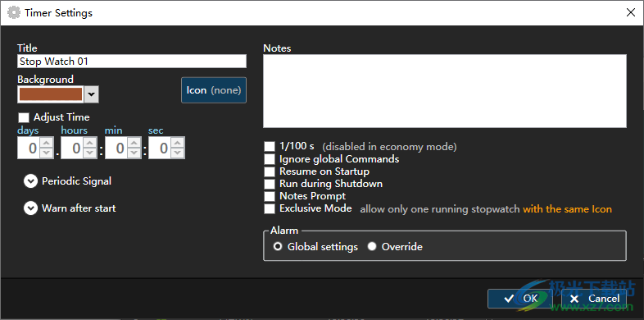Click the Icon (none) button
The width and height of the screenshot is (644, 320).
(x=214, y=90)
